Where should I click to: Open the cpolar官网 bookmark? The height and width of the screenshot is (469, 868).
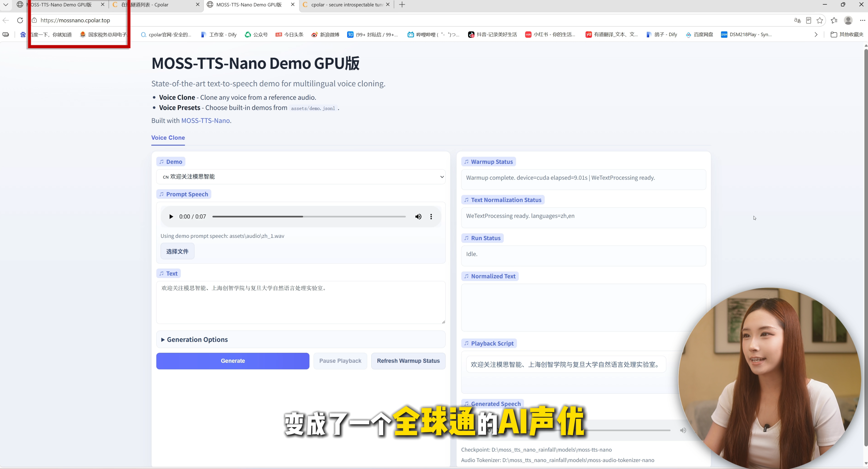166,34
